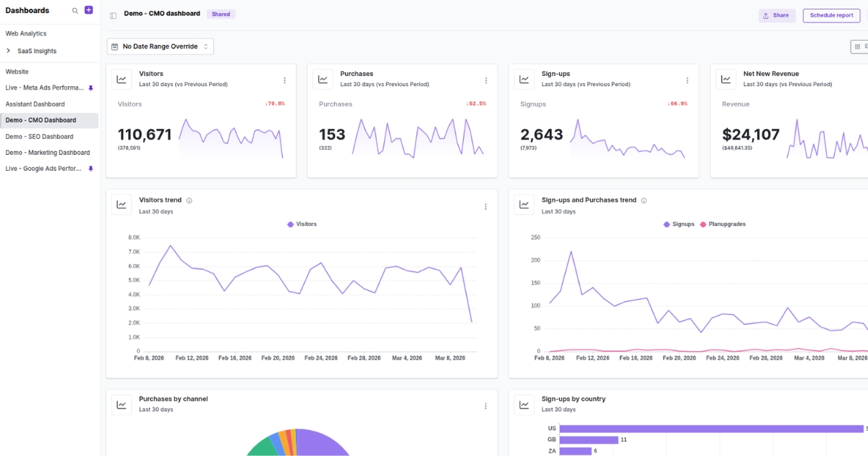Click the line-chart icon on the Visitors card
Screen dimensions: 868x456
tap(121, 80)
